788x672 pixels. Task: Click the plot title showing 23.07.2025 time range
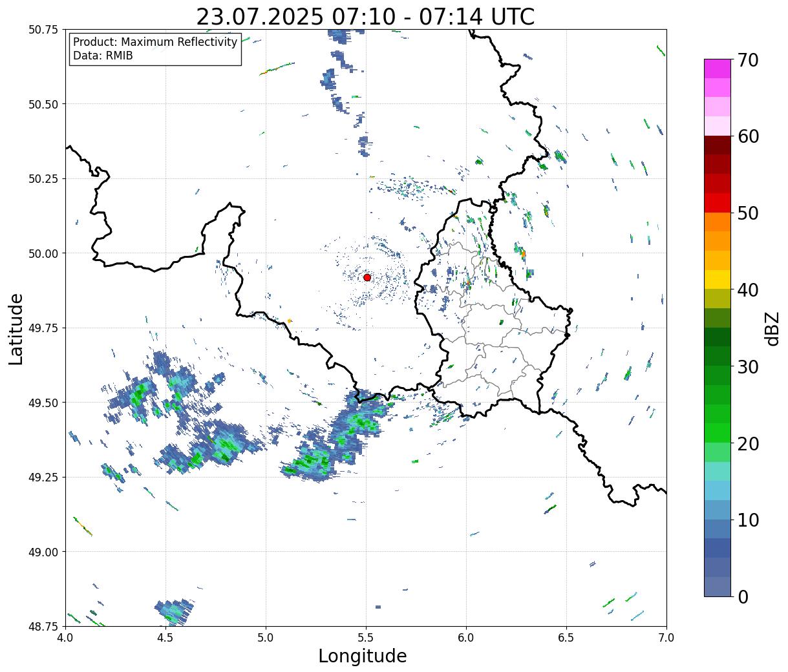click(x=365, y=16)
